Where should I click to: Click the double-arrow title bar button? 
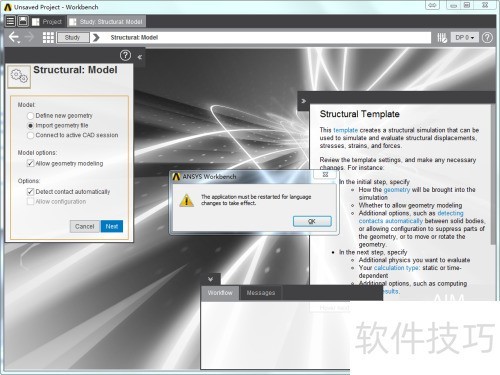pyautogui.click(x=432, y=5)
